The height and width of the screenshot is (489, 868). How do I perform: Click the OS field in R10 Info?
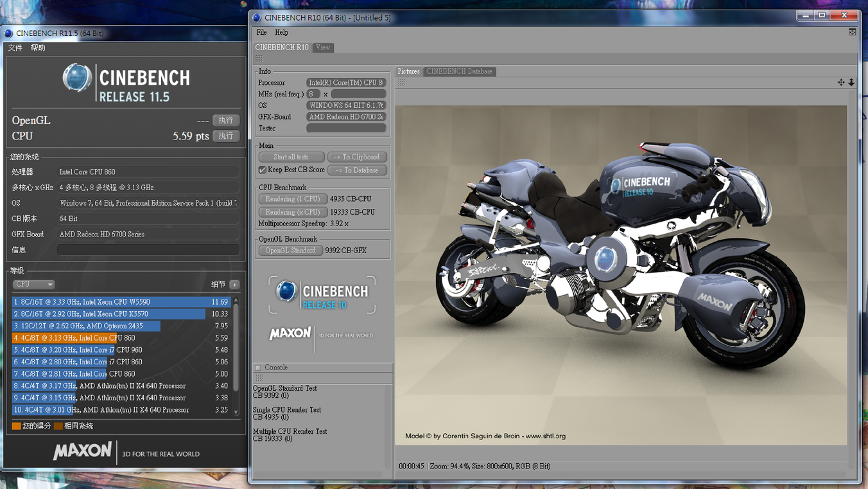click(x=346, y=105)
